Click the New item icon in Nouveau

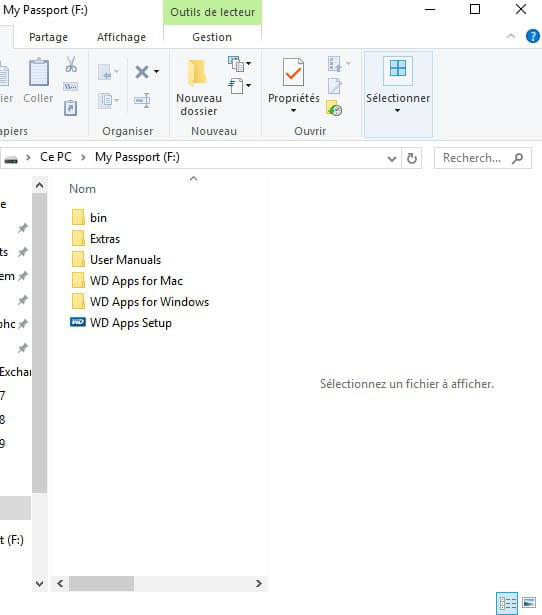tap(236, 64)
